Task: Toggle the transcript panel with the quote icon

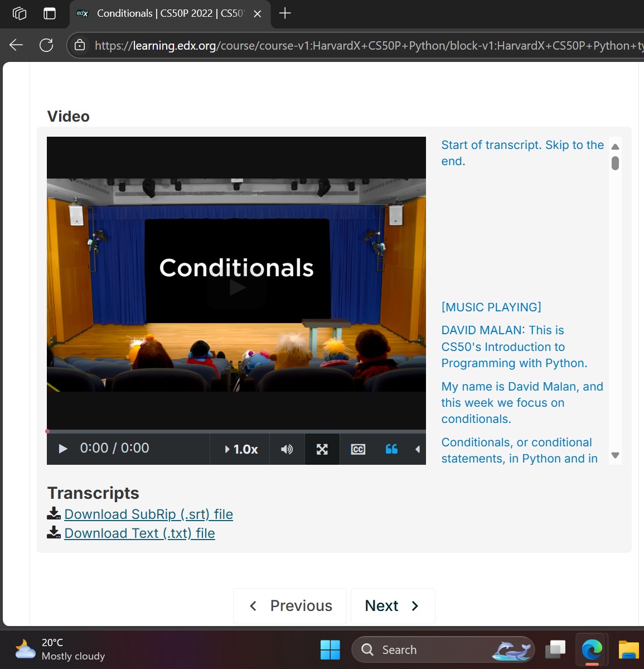Action: 391,449
